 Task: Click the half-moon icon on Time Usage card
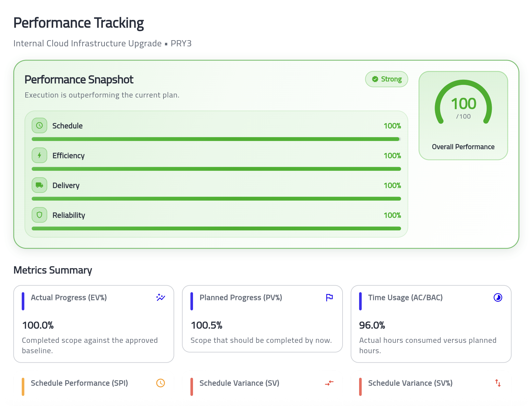498,297
